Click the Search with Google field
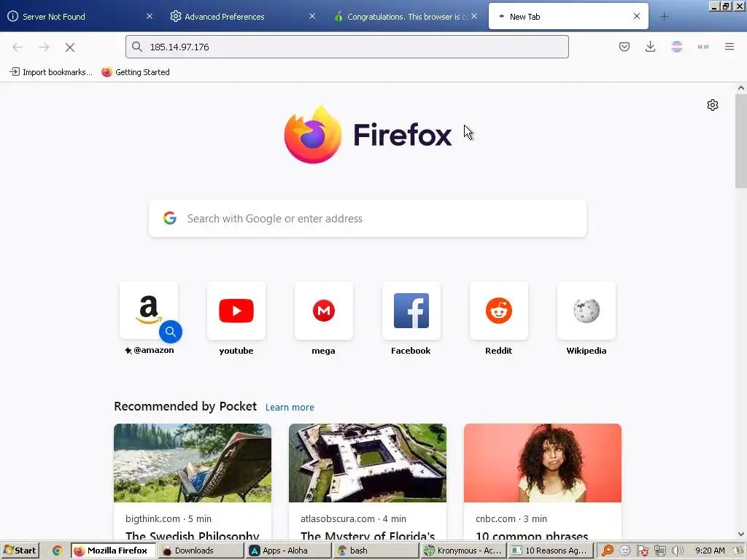747x560 pixels. click(x=368, y=219)
